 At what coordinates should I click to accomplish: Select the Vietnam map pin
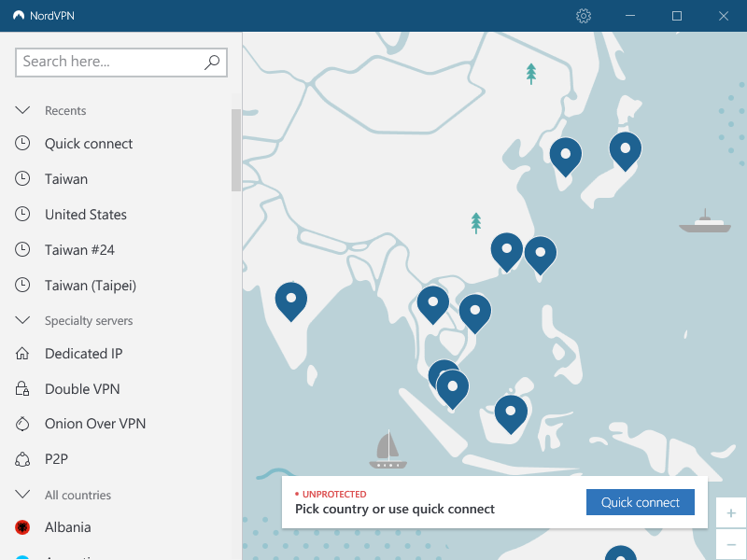(475, 314)
